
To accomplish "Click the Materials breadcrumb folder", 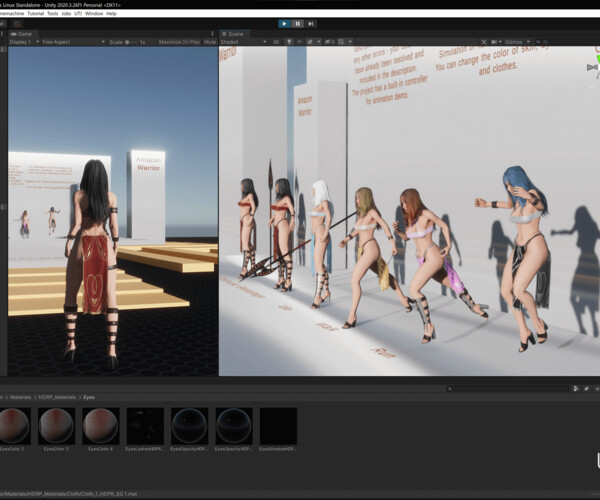I will click(21, 397).
